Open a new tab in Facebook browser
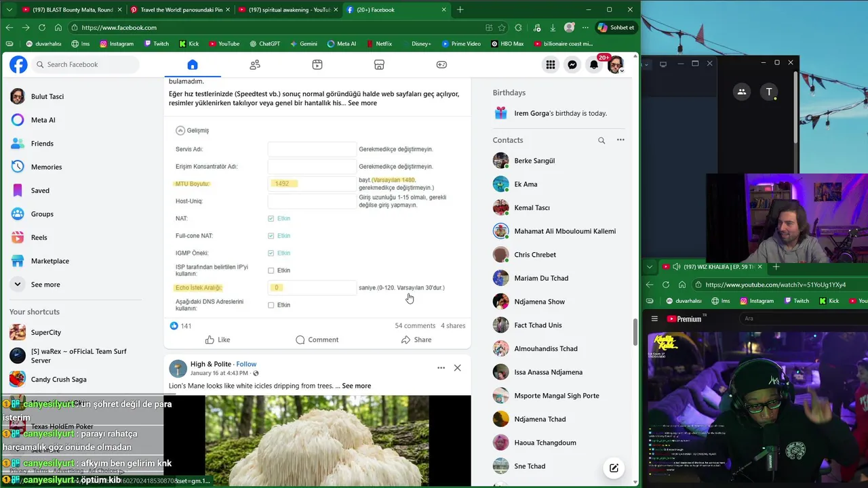The image size is (868, 488). [x=460, y=9]
